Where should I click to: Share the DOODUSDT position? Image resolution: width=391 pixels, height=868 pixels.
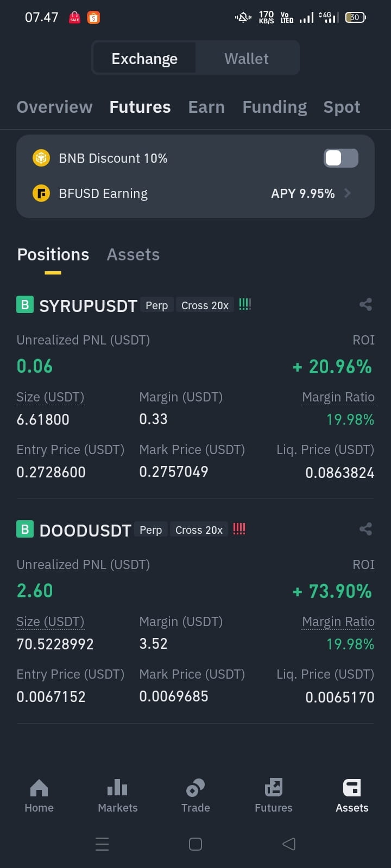(365, 529)
